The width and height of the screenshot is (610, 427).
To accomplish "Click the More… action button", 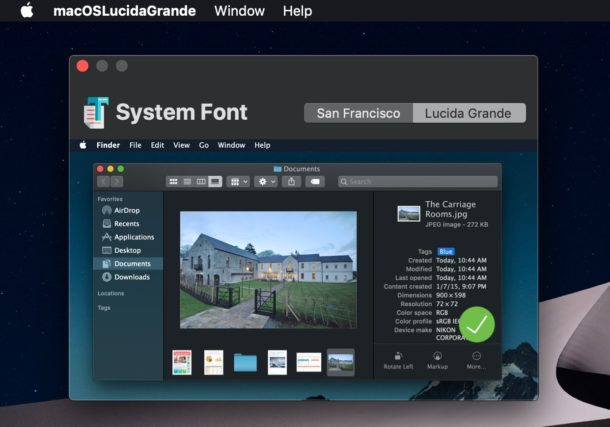I will (x=476, y=360).
